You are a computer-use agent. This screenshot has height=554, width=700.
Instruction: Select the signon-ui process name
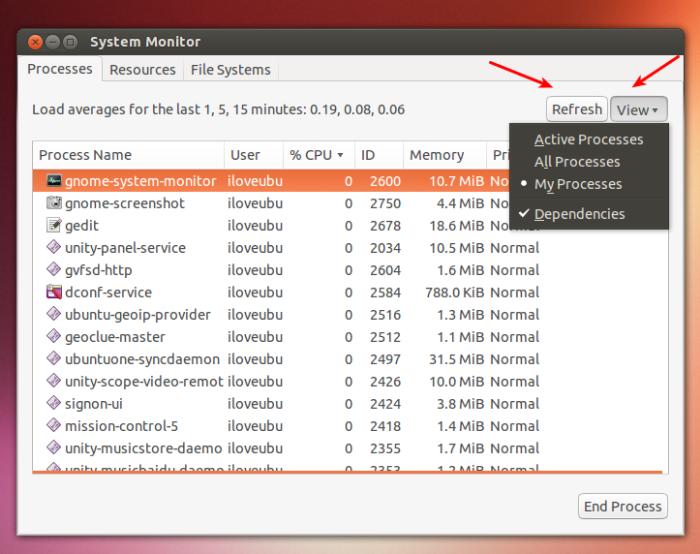pos(93,404)
